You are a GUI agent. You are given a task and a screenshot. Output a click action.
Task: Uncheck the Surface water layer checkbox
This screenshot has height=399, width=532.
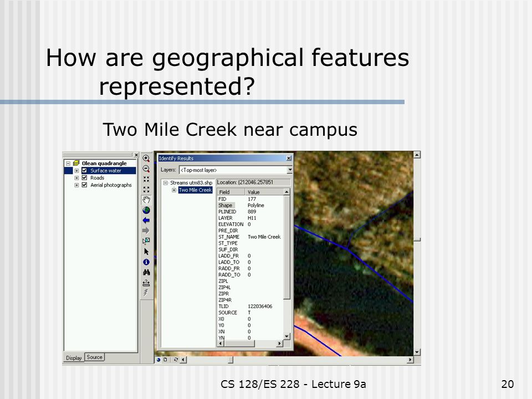point(84,171)
